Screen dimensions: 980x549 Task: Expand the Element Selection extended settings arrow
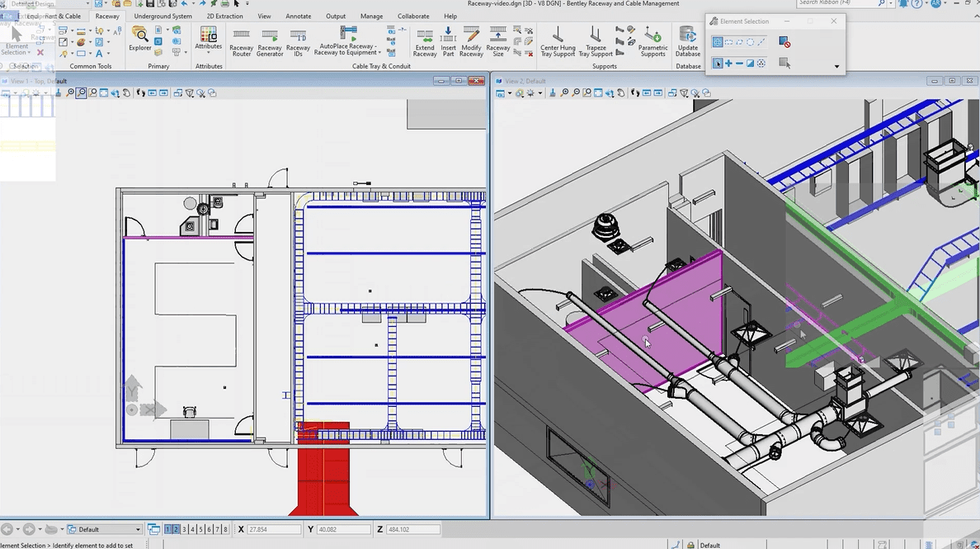tap(836, 67)
